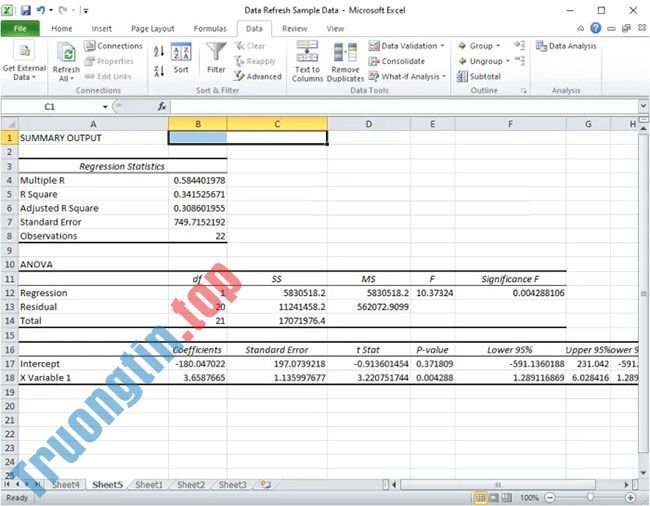650x506 pixels.
Task: Click the Select All corner button
Action: coord(9,123)
